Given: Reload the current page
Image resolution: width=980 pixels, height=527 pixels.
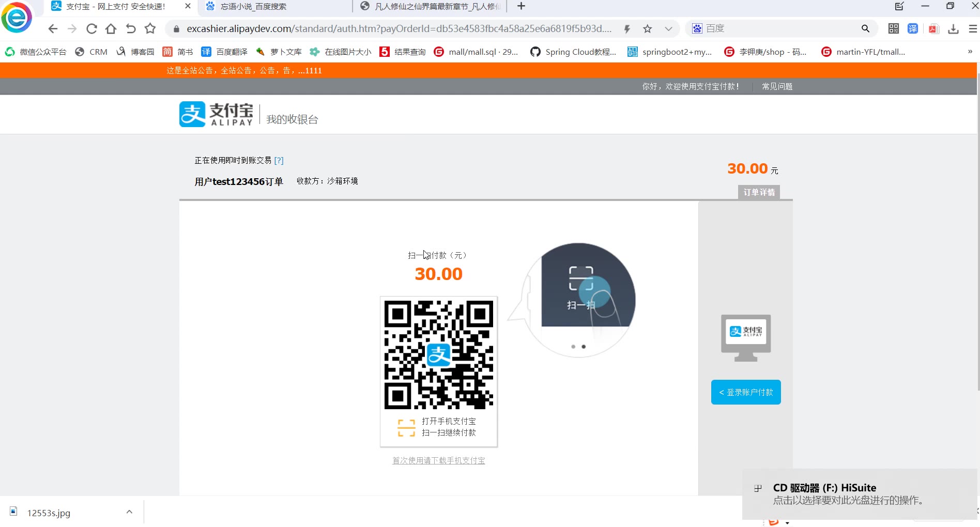Looking at the screenshot, I should click(91, 29).
